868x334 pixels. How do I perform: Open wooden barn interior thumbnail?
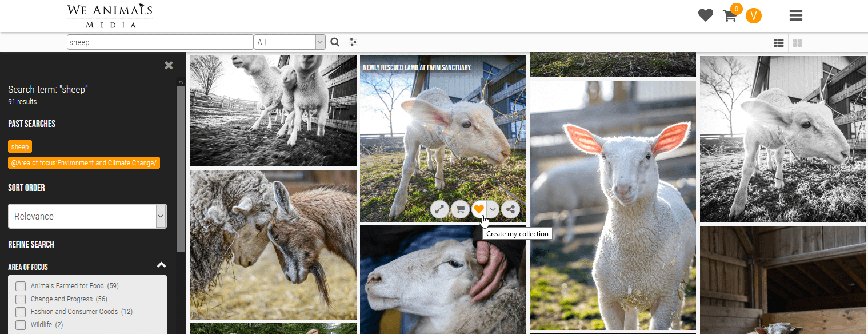click(x=783, y=280)
